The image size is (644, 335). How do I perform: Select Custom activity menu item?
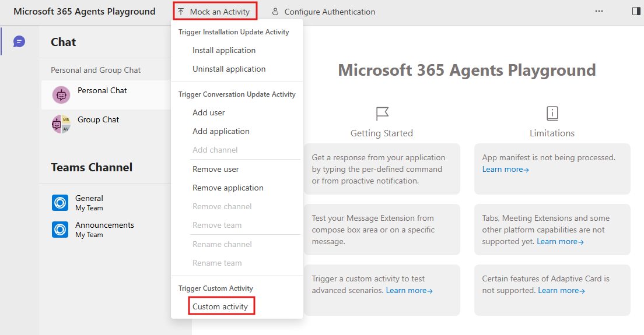[x=220, y=307]
